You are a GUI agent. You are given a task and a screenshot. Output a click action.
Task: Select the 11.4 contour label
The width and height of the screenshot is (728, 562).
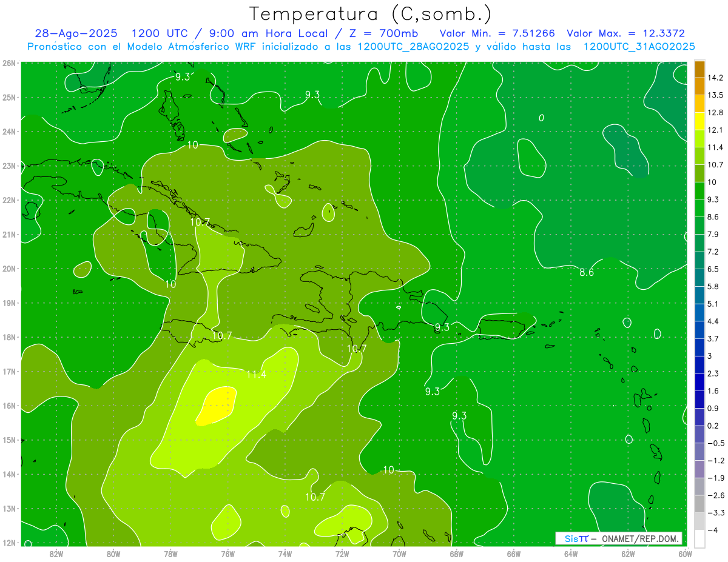point(256,375)
